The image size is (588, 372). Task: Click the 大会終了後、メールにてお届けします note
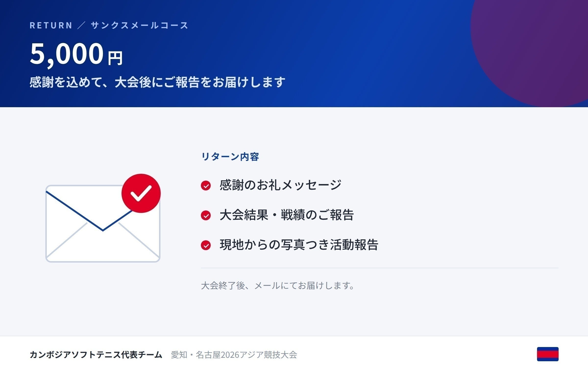[x=278, y=286]
